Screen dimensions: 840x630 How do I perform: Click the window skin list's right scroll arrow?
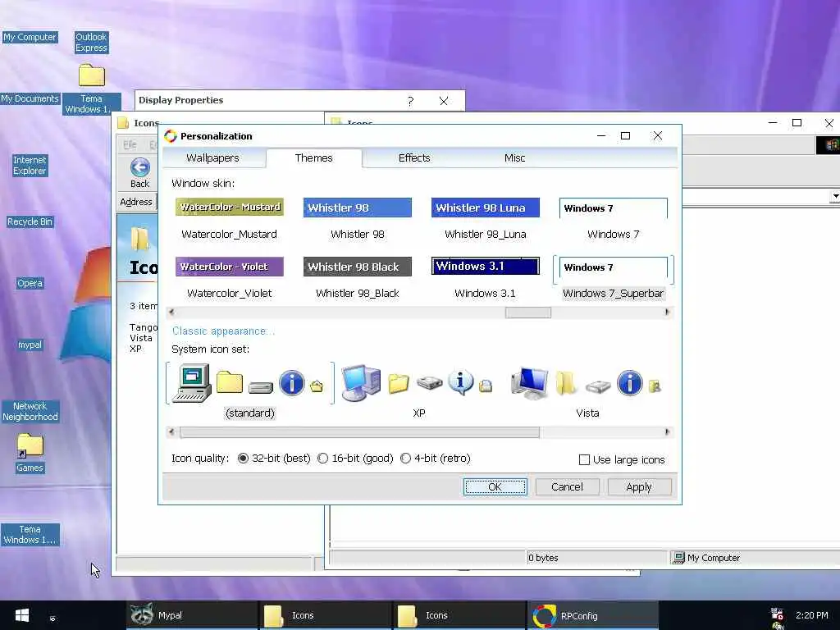pyautogui.click(x=667, y=313)
